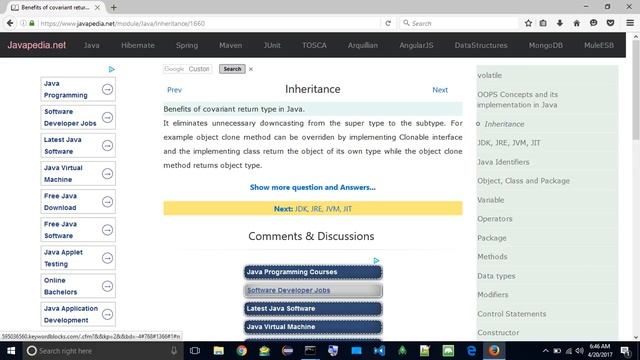
Task: Click arrow circle beside Java Applet Testing
Action: 107,258
